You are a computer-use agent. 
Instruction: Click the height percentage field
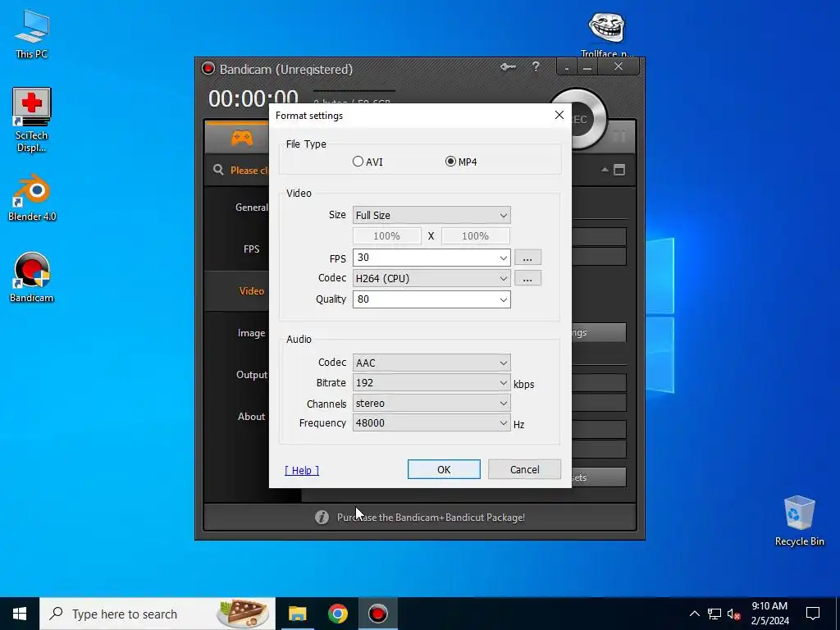coord(475,235)
